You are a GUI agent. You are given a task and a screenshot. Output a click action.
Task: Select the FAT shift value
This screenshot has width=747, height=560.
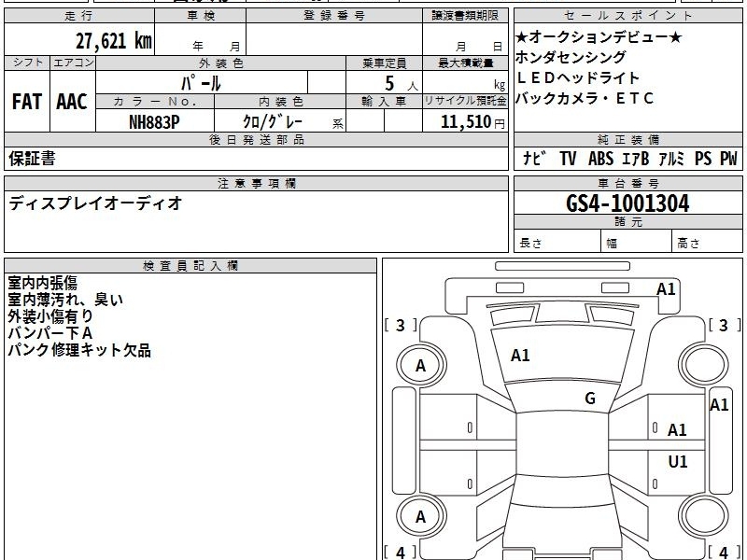(x=27, y=102)
